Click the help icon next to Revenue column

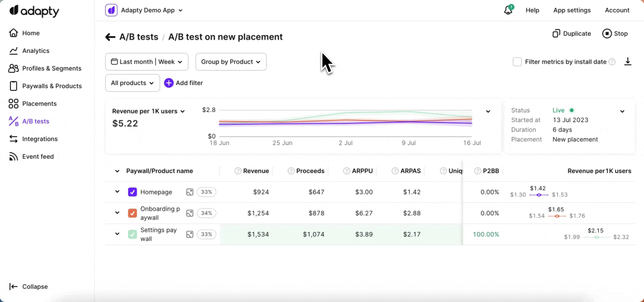[x=238, y=171]
